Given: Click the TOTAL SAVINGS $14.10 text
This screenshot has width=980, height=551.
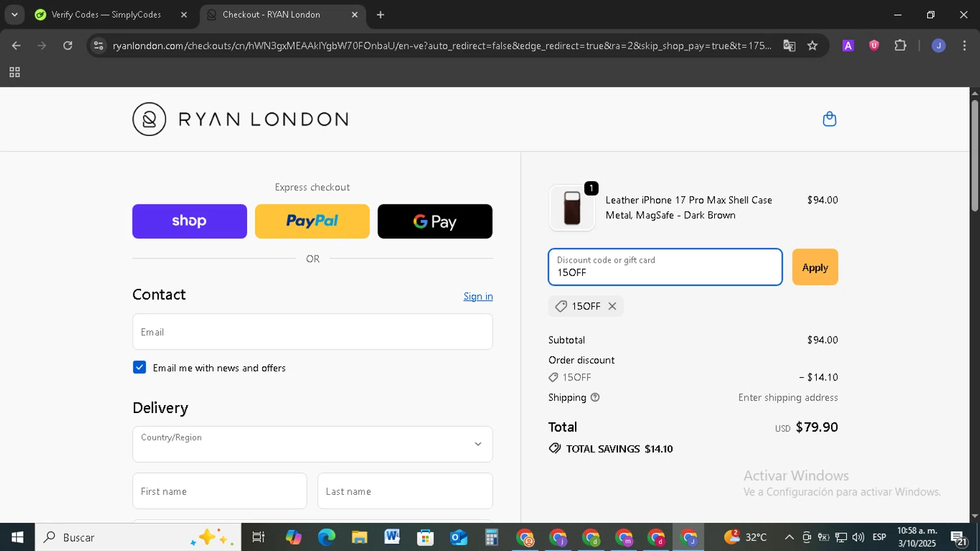Looking at the screenshot, I should (x=619, y=449).
